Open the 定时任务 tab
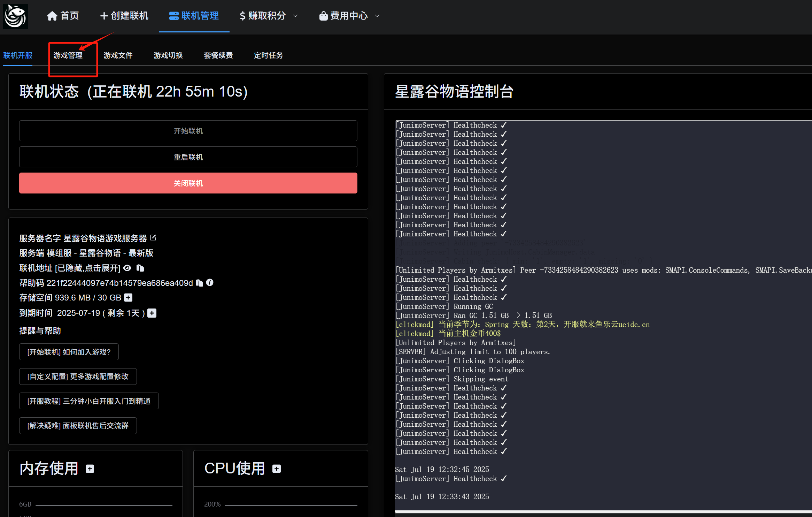Screen dimensions: 812x517 click(x=268, y=55)
